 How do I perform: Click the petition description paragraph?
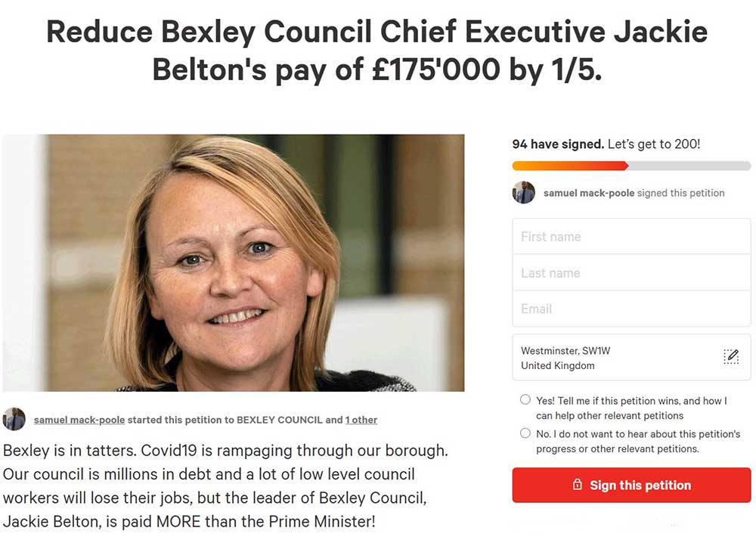[225, 486]
